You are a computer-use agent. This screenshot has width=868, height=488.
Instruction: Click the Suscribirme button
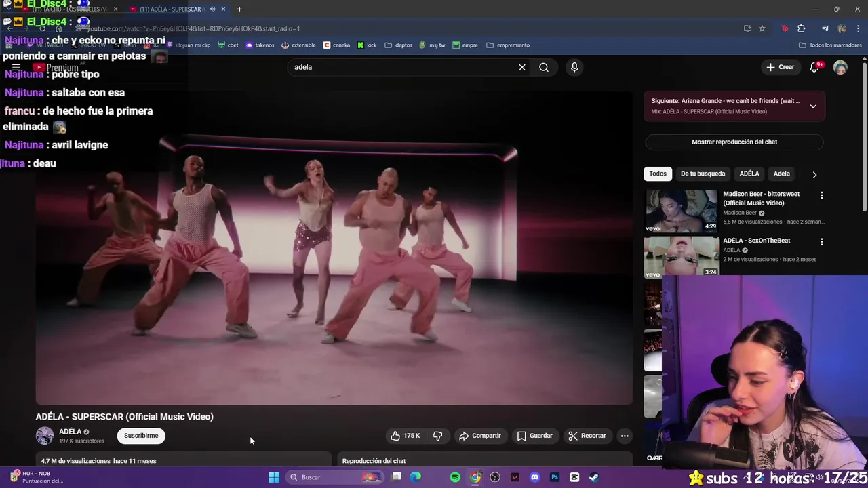[x=141, y=436]
